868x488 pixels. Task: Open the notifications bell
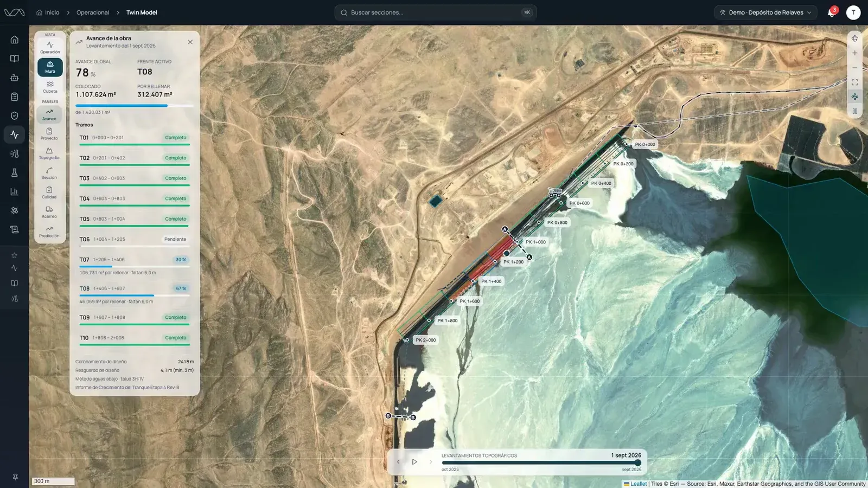tap(832, 12)
